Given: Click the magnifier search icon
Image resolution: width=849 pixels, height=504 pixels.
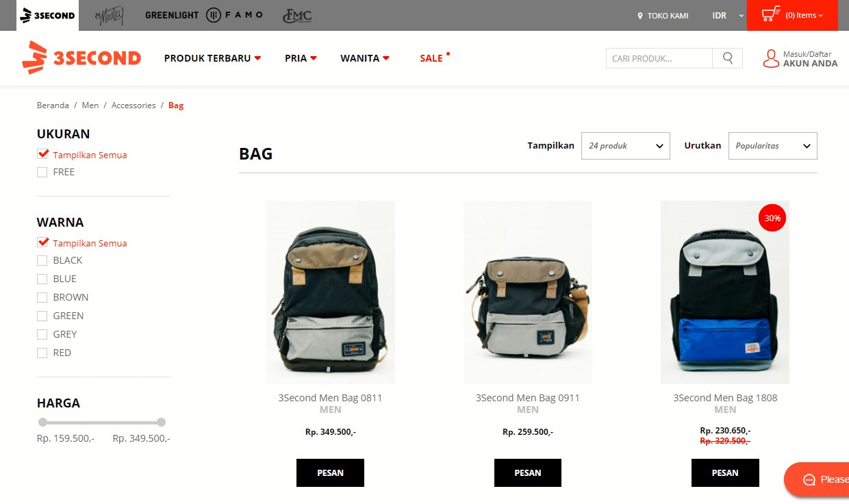Looking at the screenshot, I should point(728,58).
